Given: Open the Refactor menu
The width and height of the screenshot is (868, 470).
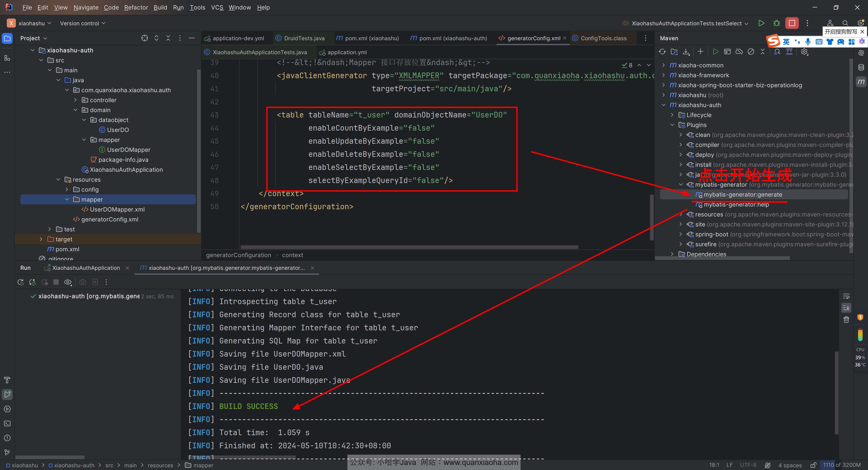Looking at the screenshot, I should [136, 7].
